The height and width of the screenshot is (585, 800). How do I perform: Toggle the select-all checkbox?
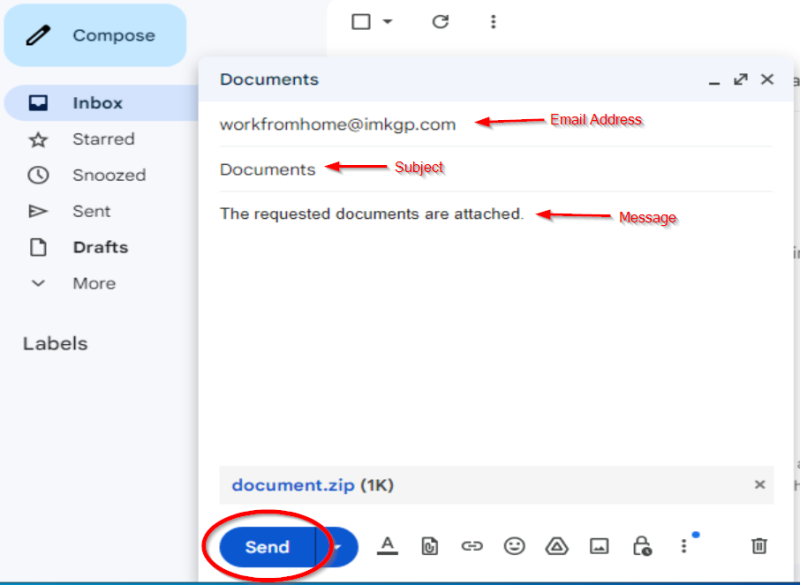coord(360,20)
